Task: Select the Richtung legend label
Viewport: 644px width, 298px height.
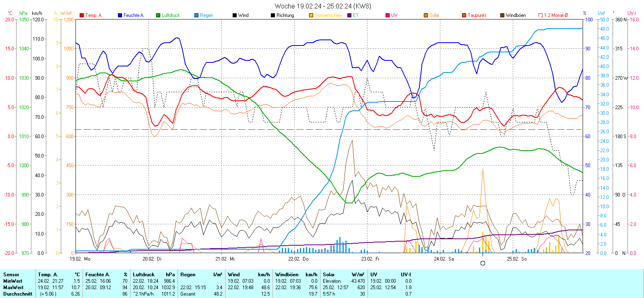Action: [x=285, y=15]
